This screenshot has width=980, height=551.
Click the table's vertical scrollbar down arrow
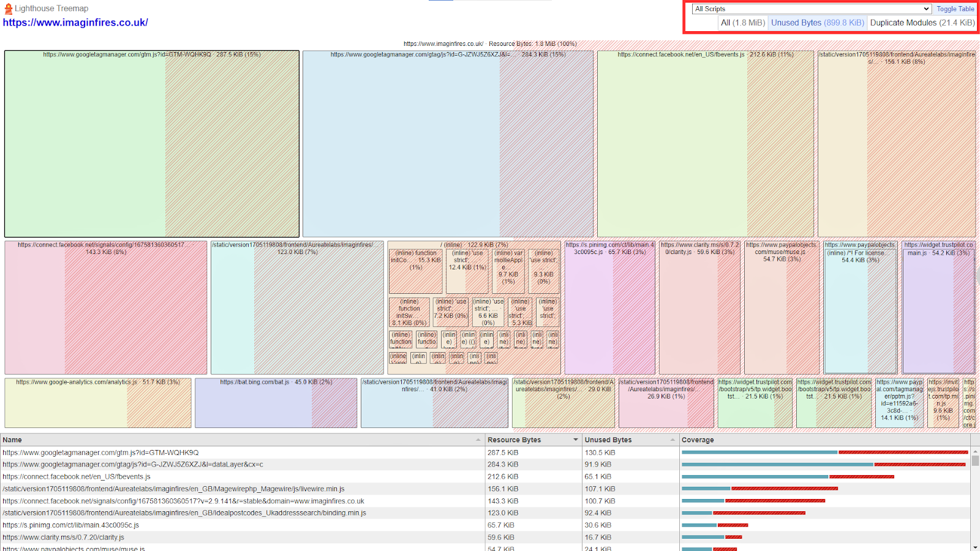tap(975, 547)
